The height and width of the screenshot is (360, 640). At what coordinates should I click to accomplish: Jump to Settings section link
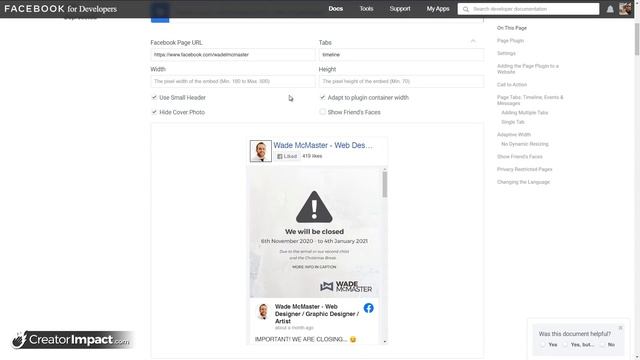[506, 53]
